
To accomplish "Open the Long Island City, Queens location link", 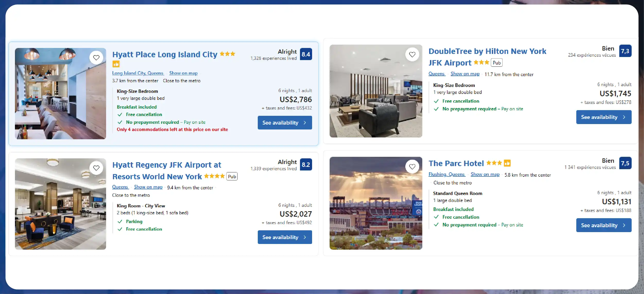I will coord(138,73).
